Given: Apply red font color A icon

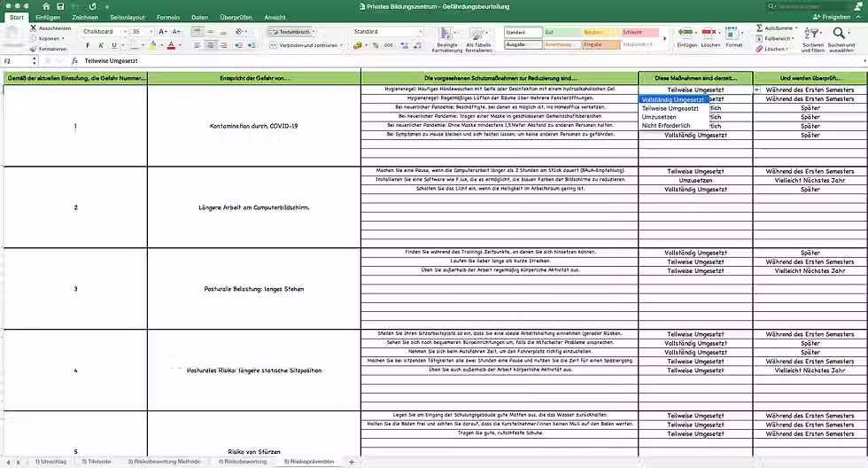Looking at the screenshot, I should point(172,45).
